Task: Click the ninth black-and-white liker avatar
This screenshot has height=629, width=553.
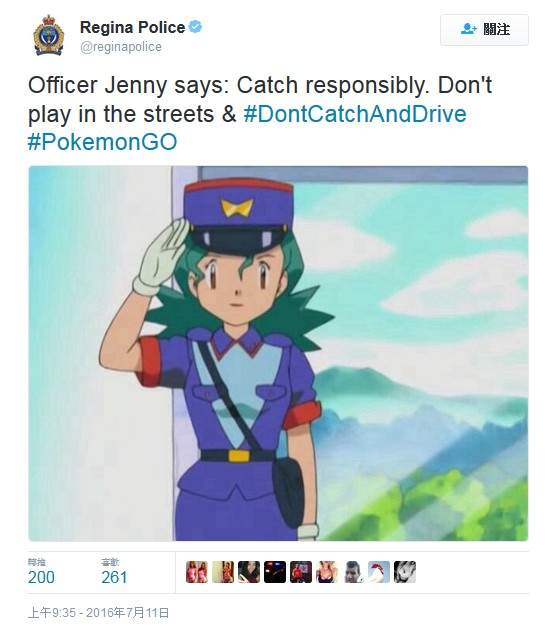Action: 405,572
